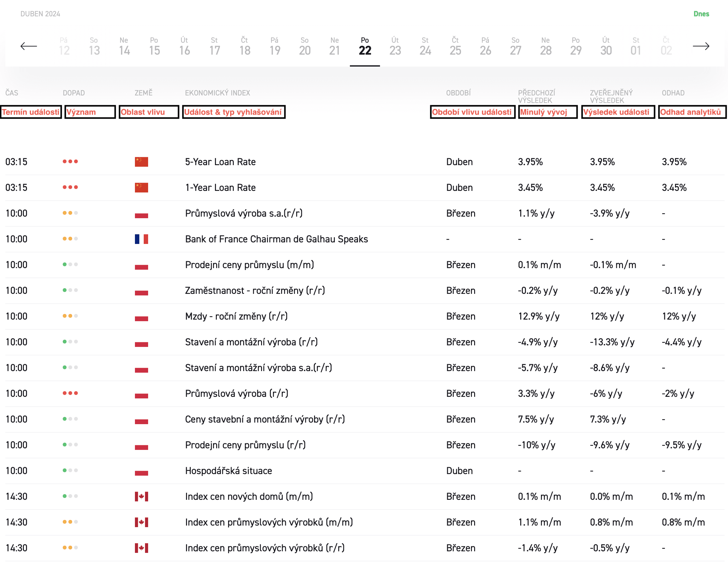
Task: Open Hospodářská situace event
Action: click(228, 471)
